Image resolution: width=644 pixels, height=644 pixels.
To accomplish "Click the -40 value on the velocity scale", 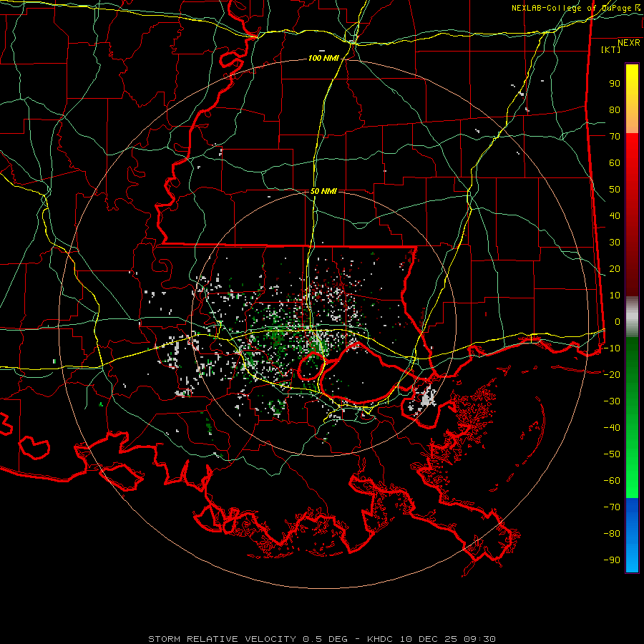I will tap(612, 428).
